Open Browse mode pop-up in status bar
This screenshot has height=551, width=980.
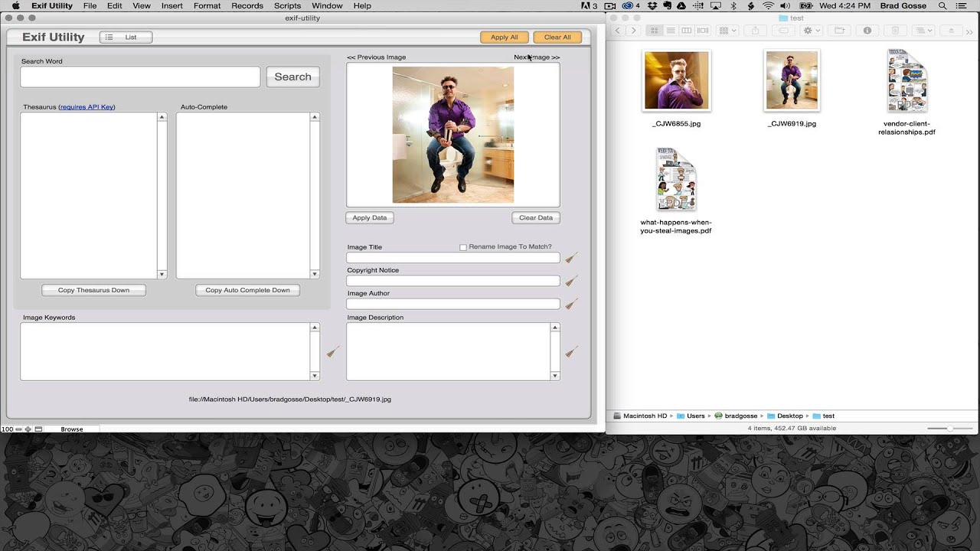point(72,429)
